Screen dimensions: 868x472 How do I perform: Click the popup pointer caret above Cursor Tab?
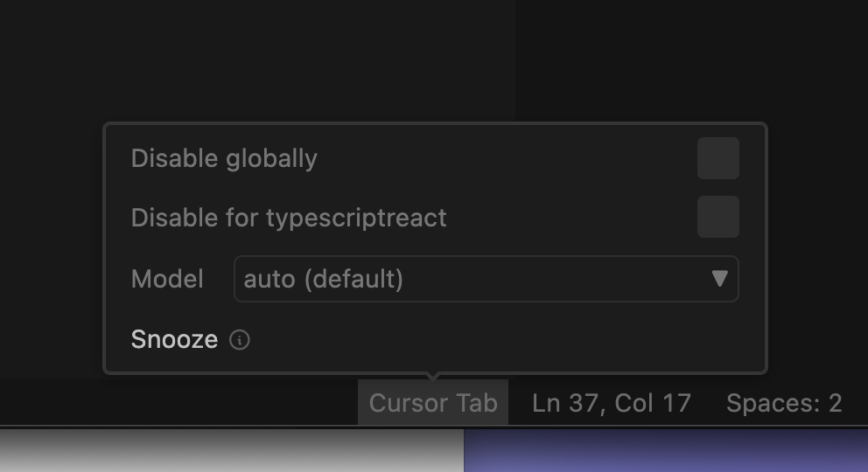[x=432, y=377]
